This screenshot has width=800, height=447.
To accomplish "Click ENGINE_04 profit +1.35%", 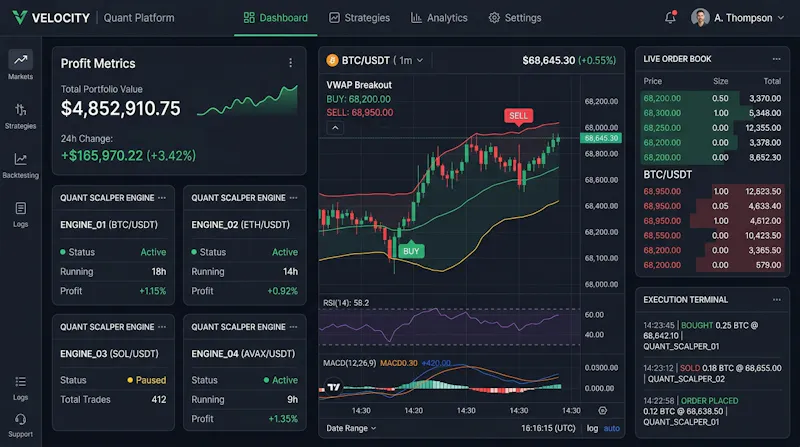I will (x=283, y=419).
